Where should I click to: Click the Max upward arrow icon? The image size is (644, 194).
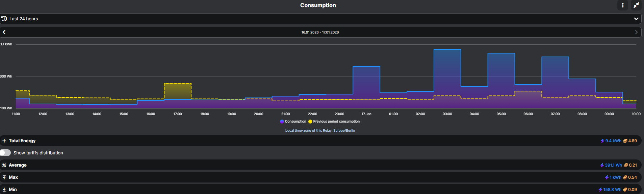(x=4, y=177)
